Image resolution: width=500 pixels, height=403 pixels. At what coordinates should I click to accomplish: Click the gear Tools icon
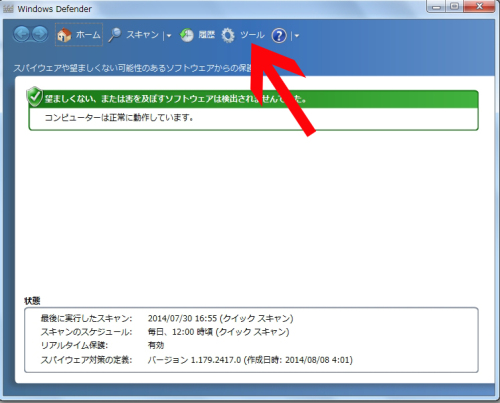point(228,35)
